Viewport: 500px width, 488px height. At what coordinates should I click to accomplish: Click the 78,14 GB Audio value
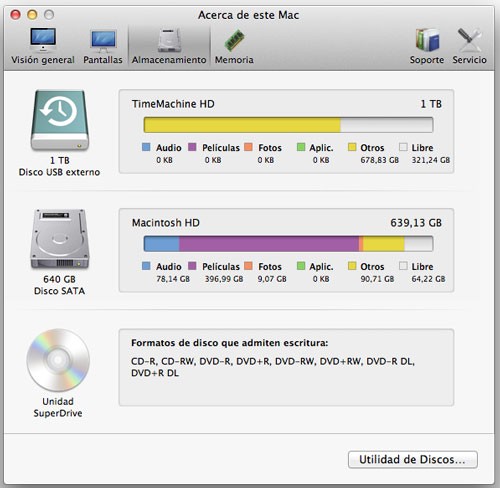coord(173,279)
